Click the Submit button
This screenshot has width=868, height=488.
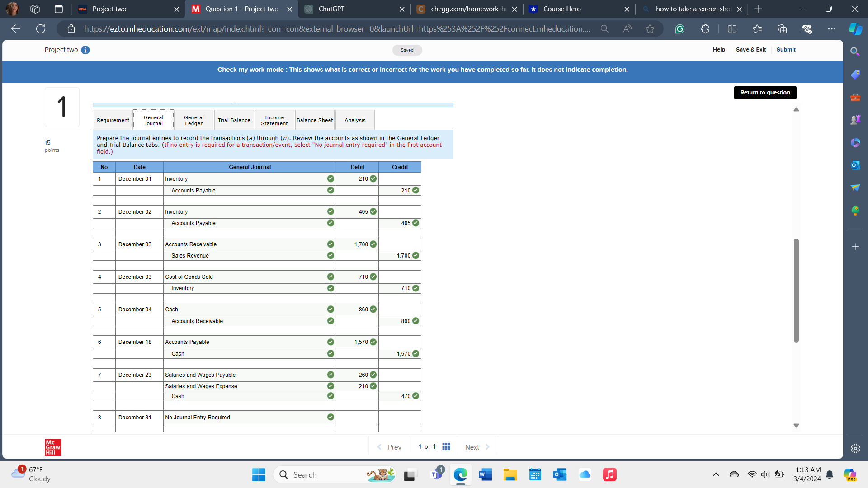[x=786, y=50]
